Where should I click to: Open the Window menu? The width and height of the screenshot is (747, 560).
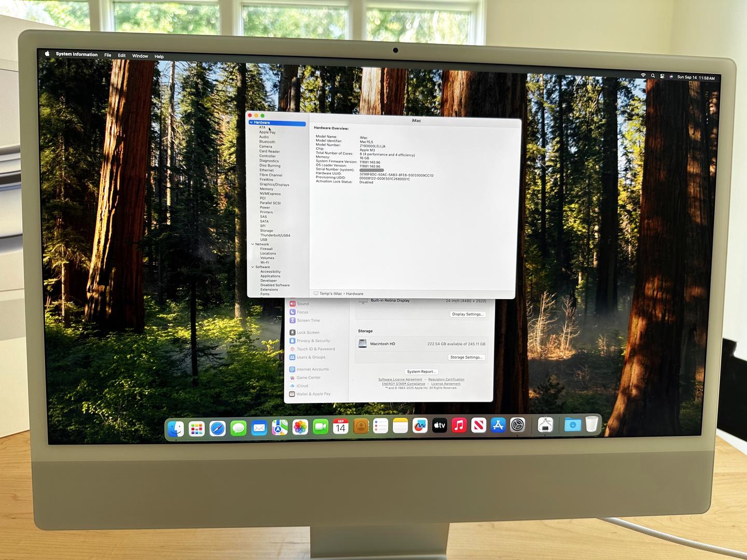pyautogui.click(x=140, y=56)
